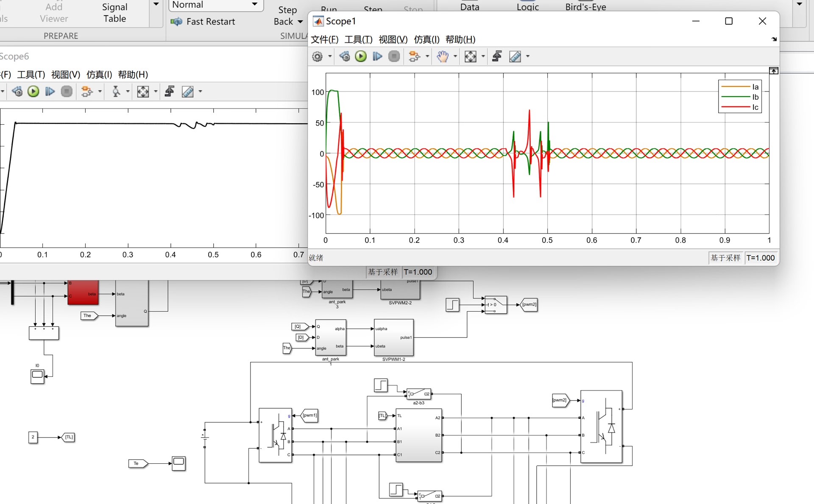The image size is (814, 504).
Task: Click highlight Simulink block icon in Scope1
Action: pyautogui.click(x=414, y=56)
